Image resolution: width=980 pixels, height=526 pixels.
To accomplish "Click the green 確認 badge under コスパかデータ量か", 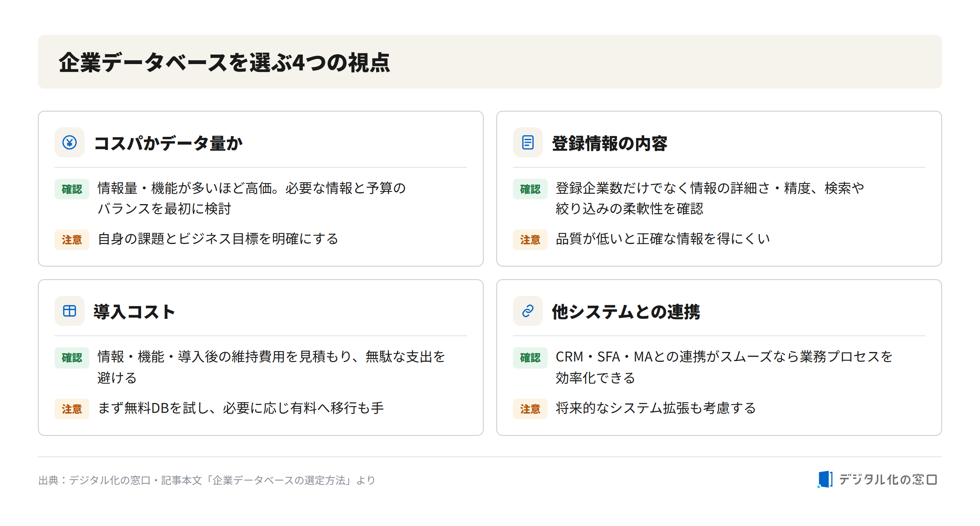I will pyautogui.click(x=72, y=189).
